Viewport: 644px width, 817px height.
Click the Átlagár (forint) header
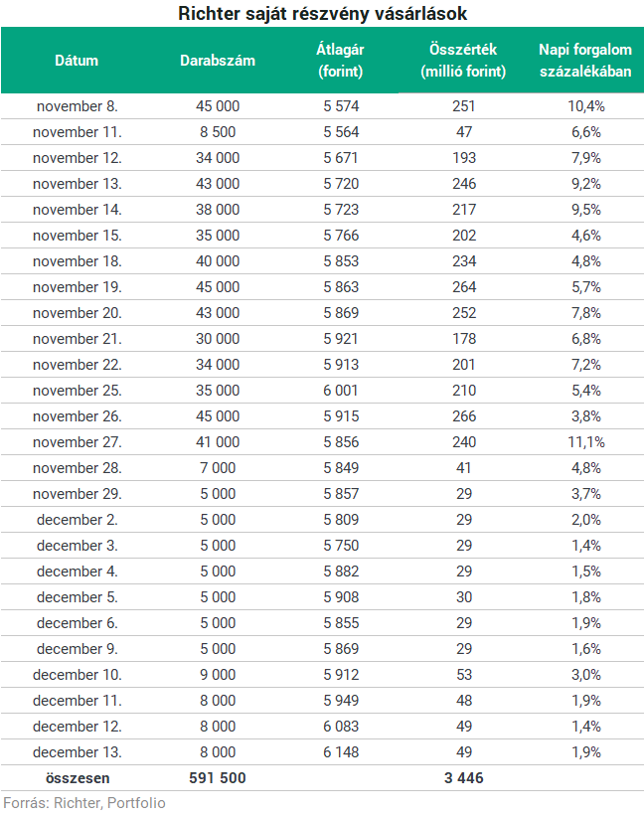340,61
